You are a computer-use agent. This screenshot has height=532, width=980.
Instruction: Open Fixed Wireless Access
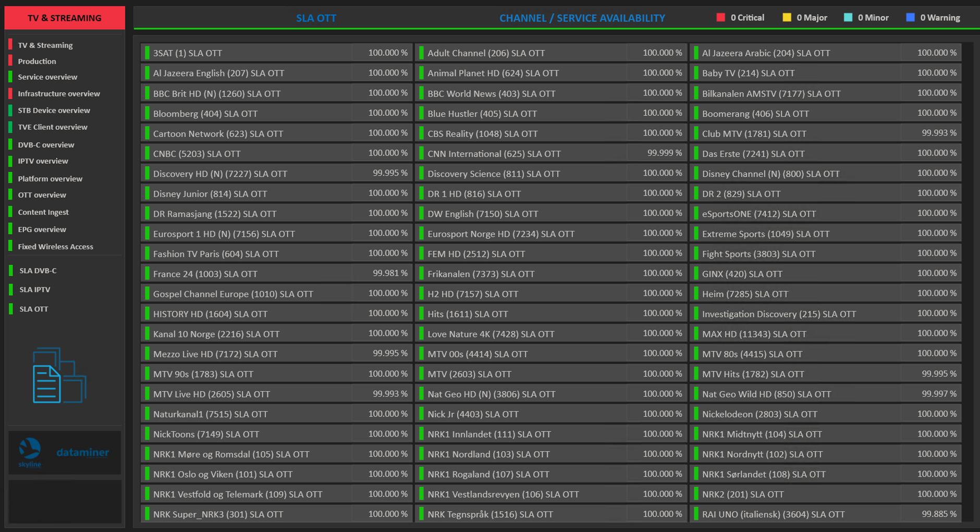pos(55,247)
